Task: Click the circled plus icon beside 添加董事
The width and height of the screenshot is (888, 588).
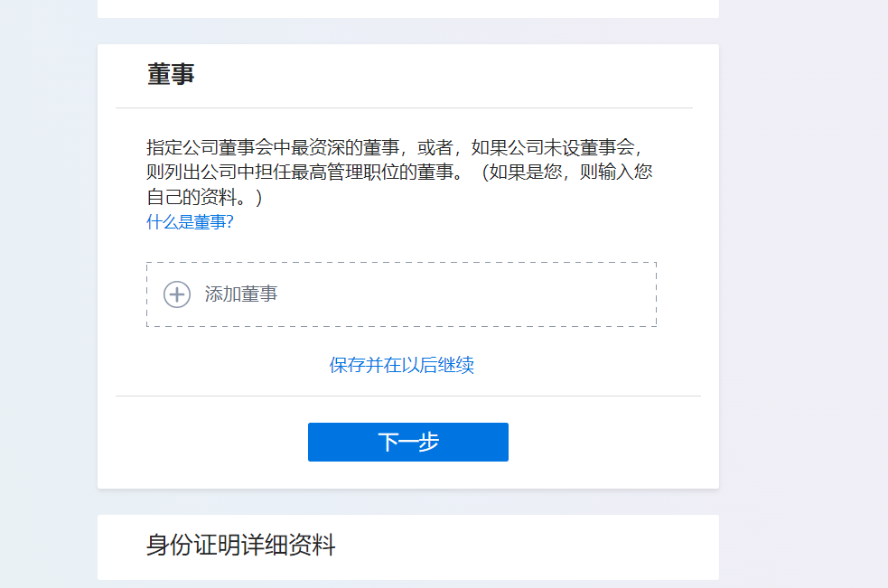Action: point(177,294)
